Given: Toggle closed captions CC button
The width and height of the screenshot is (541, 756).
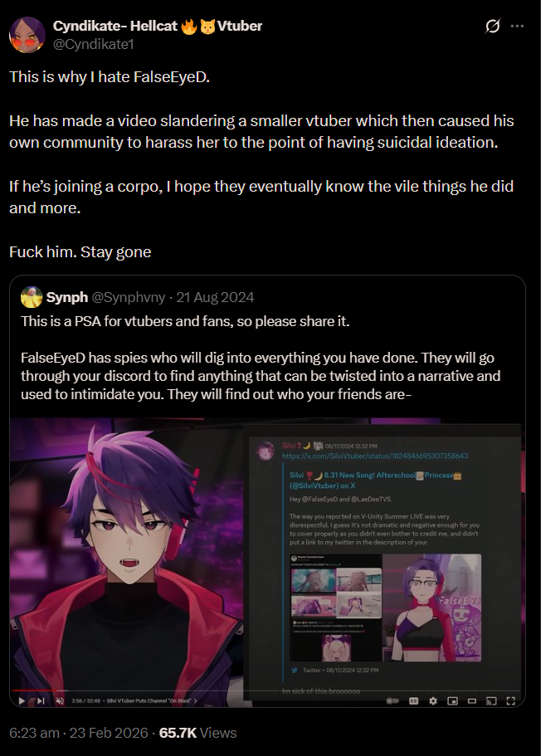Looking at the screenshot, I should coord(413,701).
